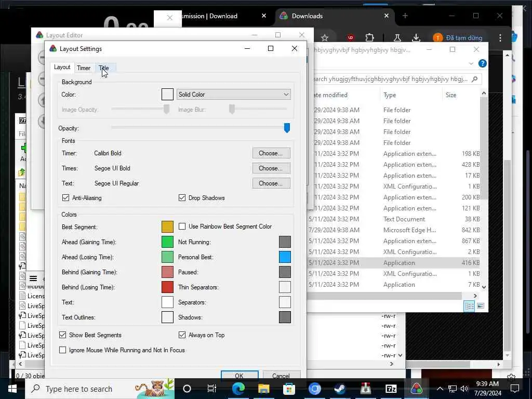Pick the background color swatch
Viewport: 532px width, 399px height.
pyautogui.click(x=167, y=95)
